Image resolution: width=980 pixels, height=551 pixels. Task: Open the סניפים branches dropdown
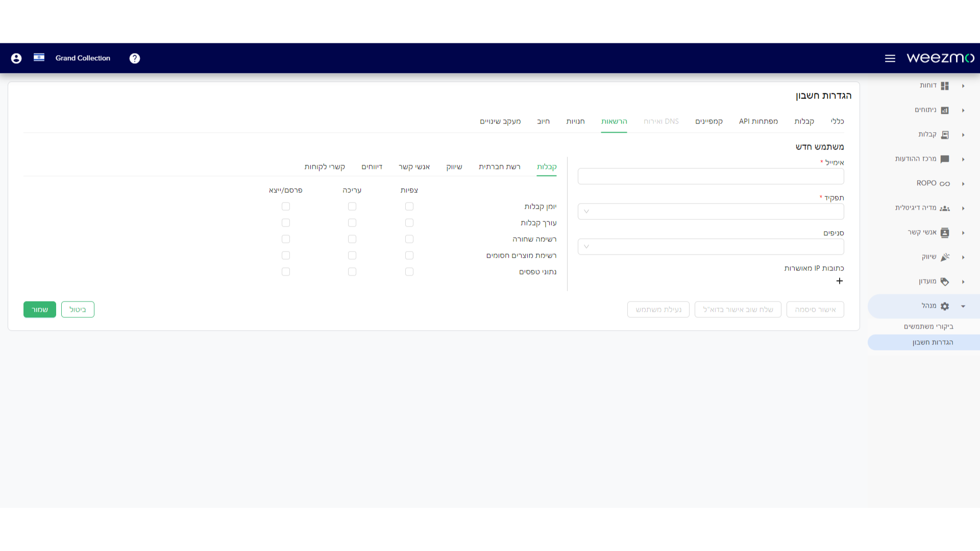[x=710, y=247]
